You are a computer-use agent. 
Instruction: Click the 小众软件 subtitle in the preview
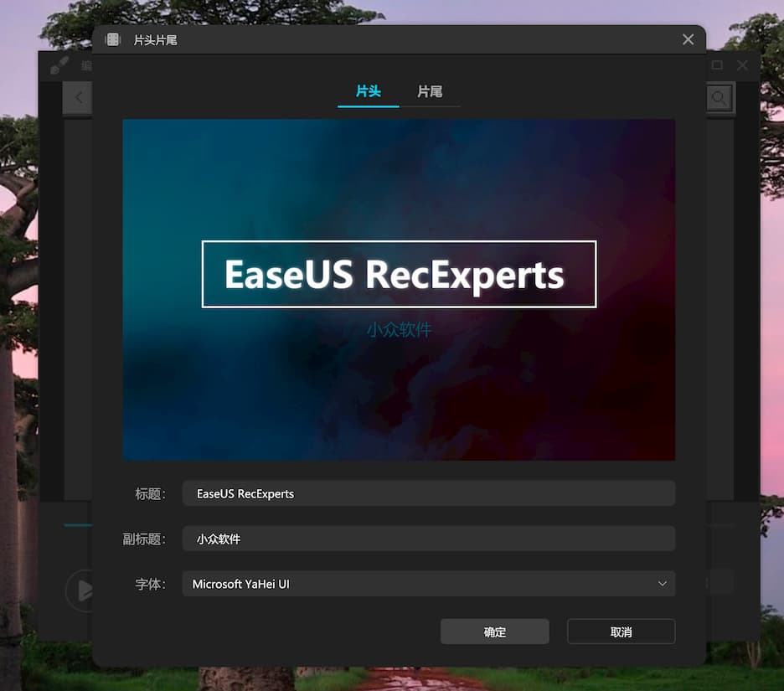pyautogui.click(x=399, y=329)
